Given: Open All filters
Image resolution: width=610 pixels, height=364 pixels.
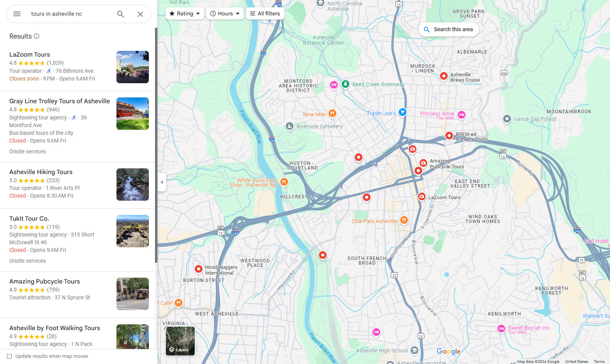Looking at the screenshot, I should pos(265,13).
